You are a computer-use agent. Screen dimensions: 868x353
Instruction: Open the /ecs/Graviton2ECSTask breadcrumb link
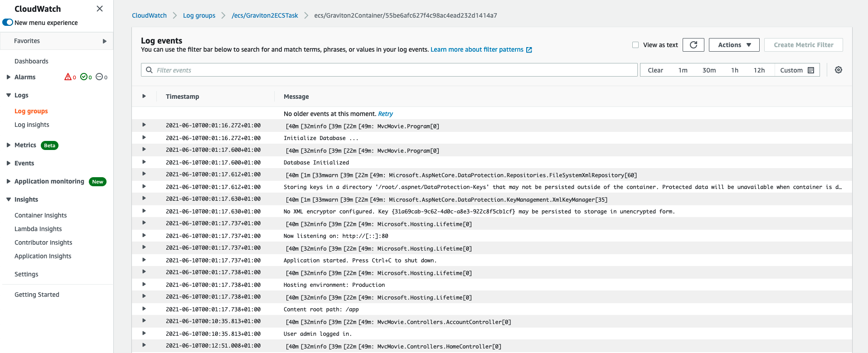point(265,15)
